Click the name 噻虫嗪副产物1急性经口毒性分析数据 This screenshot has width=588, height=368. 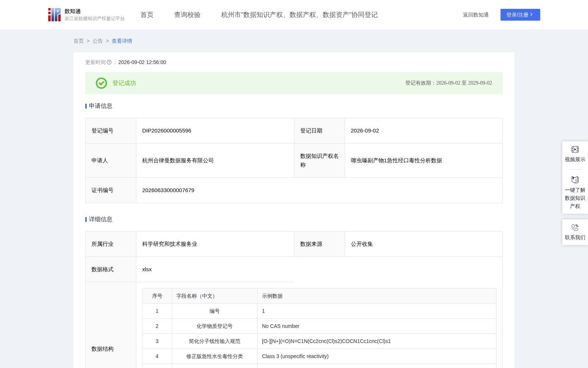(x=397, y=160)
